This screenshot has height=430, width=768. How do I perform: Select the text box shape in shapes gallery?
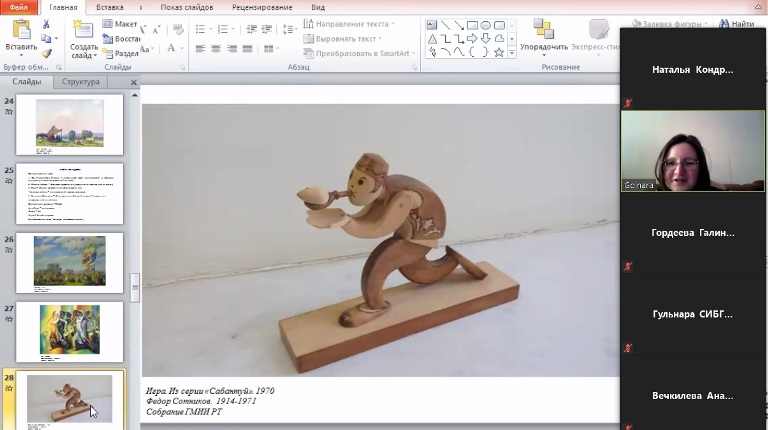tap(432, 25)
